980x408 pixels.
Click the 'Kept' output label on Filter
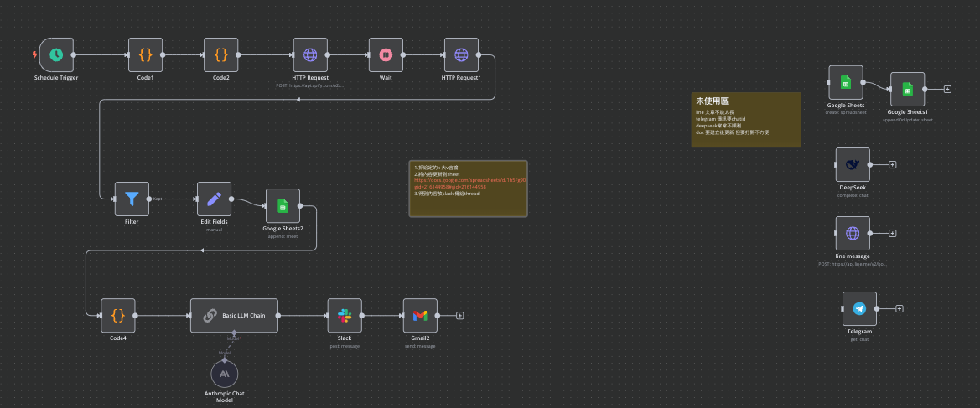[158, 199]
